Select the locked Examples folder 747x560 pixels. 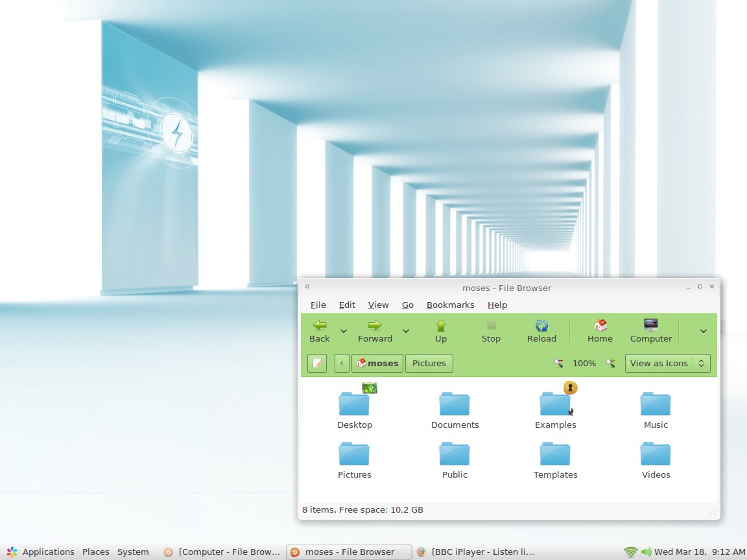(555, 406)
